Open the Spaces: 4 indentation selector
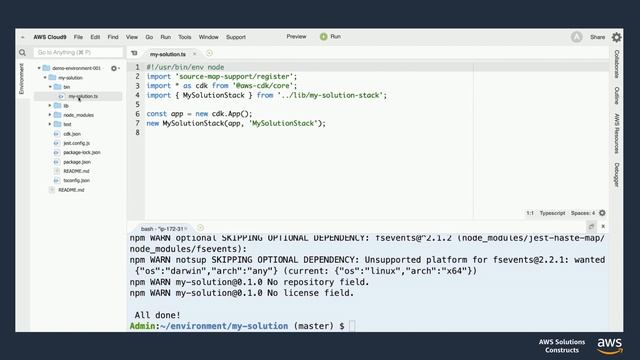 tap(583, 213)
